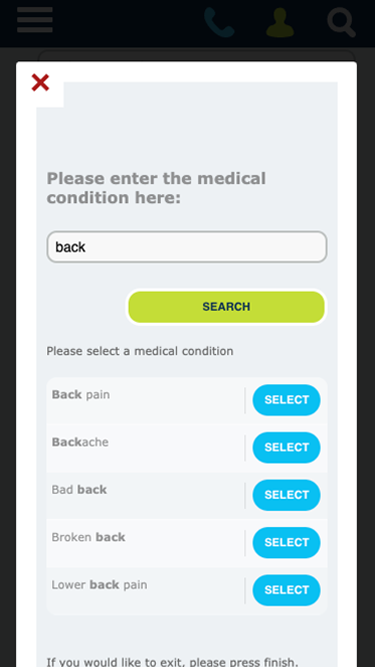375x667 pixels.
Task: Tap the phone call icon
Action: 219,22
